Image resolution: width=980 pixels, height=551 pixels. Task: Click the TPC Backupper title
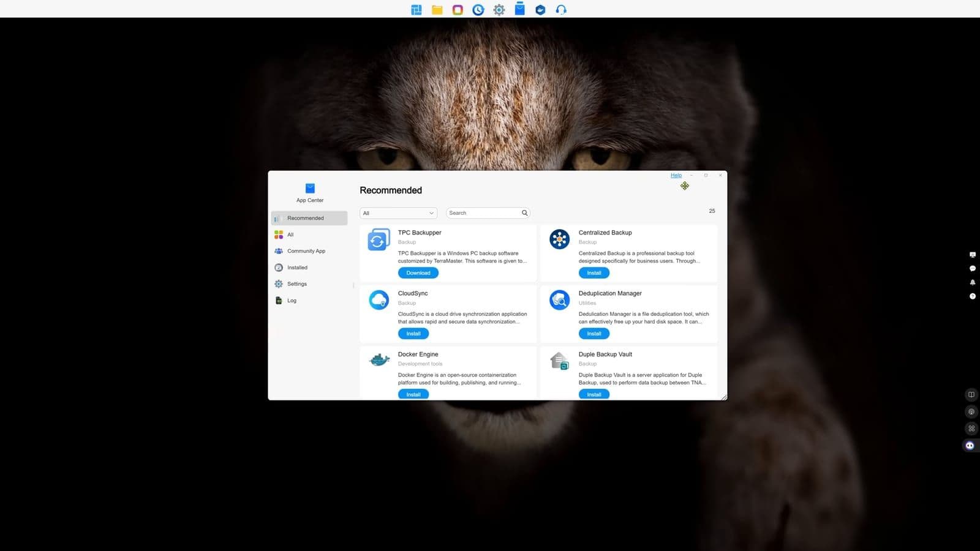click(x=420, y=233)
